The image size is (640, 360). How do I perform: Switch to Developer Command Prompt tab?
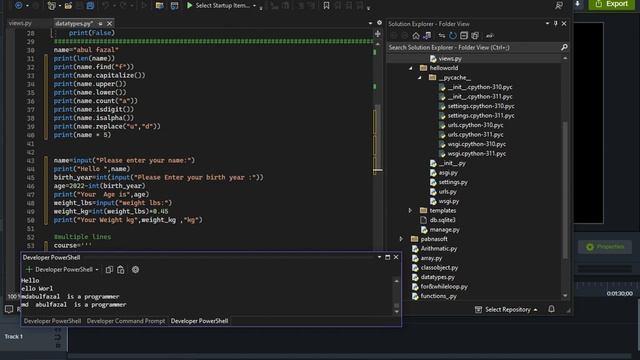[126, 321]
